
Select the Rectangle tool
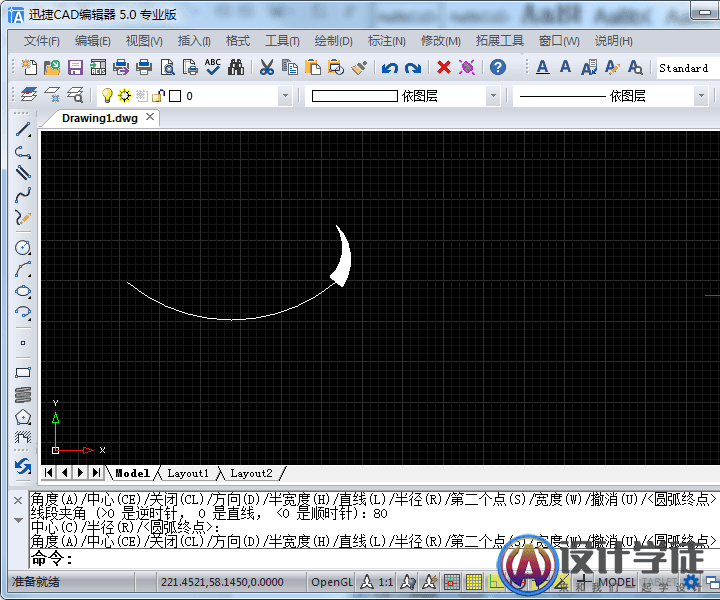click(x=23, y=372)
